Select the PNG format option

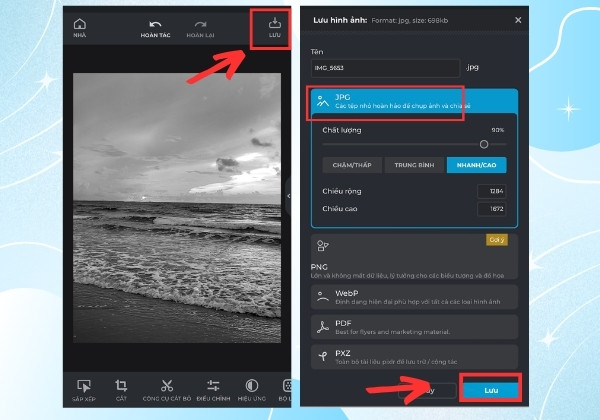coord(414,257)
